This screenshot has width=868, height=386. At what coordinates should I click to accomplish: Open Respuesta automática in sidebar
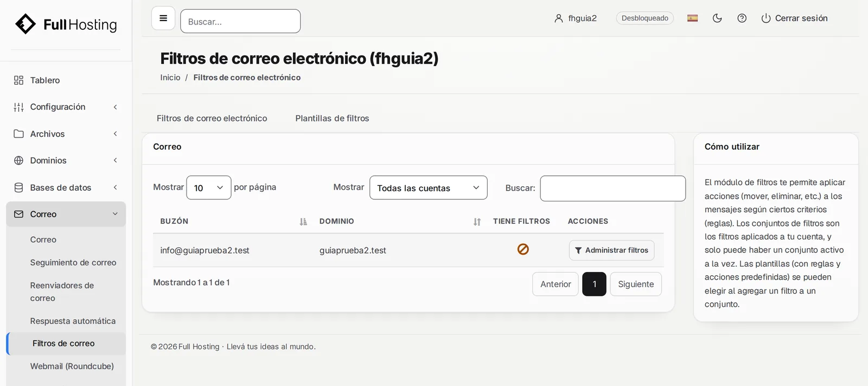(73, 321)
